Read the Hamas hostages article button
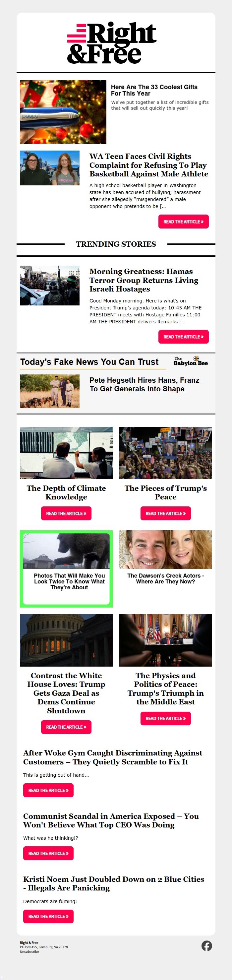Image resolution: width=232 pixels, height=980 pixels. tap(183, 337)
